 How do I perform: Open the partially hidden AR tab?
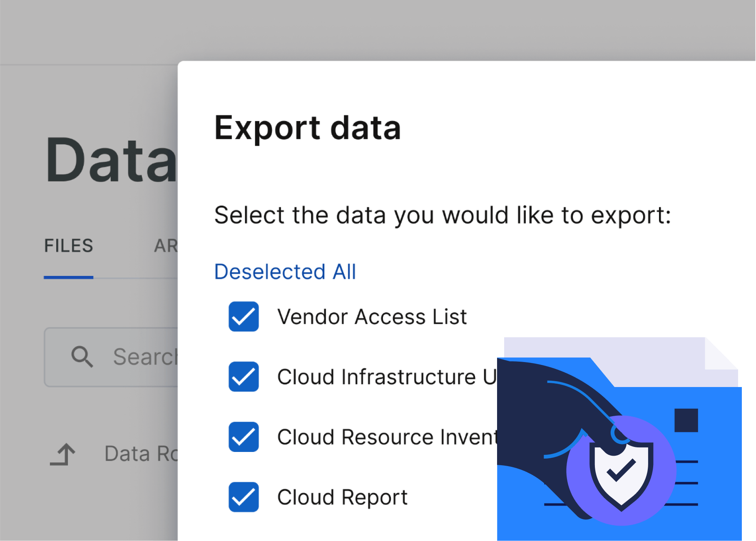pos(166,246)
